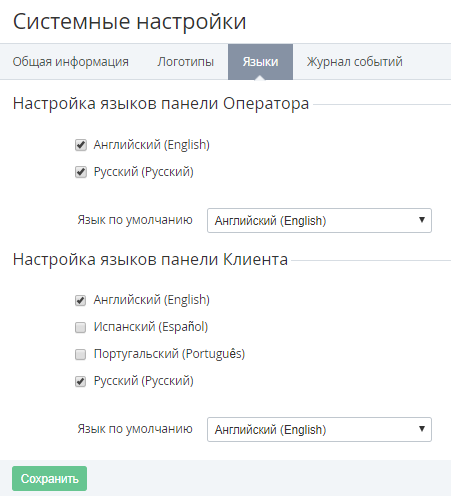
Task: Open Client panel default language dropdown
Action: click(x=319, y=429)
